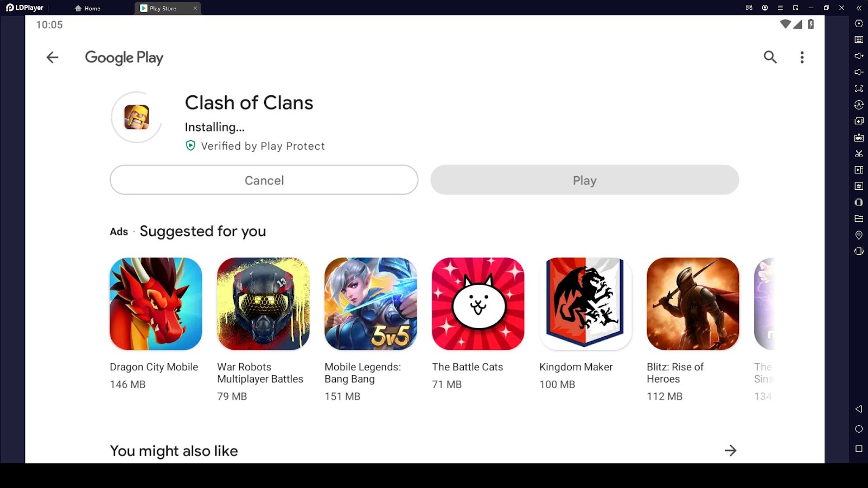Open the LDPlayer hamburger menu

[780, 8]
